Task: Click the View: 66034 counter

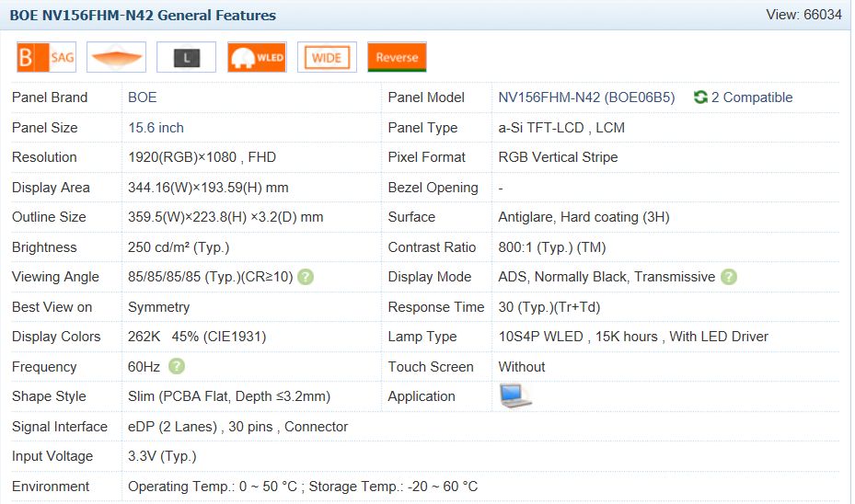Action: click(803, 15)
